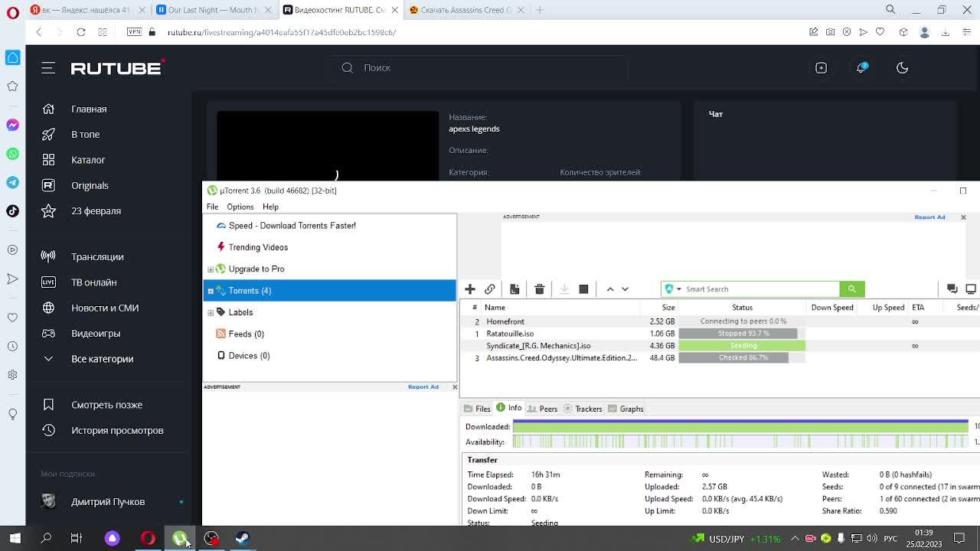Switch to the Trackers tab

583,409
